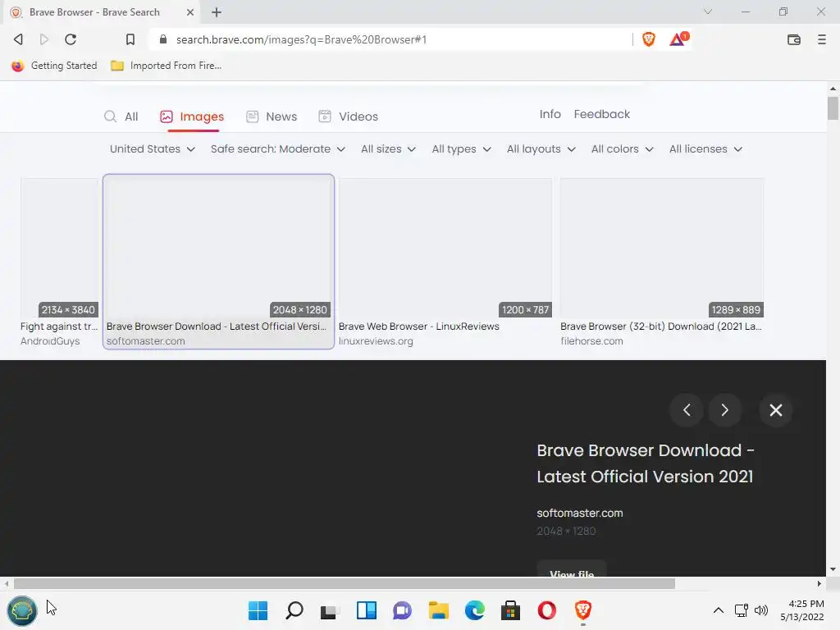Open the browser hamburger menu
The width and height of the screenshot is (840, 630).
(x=822, y=39)
